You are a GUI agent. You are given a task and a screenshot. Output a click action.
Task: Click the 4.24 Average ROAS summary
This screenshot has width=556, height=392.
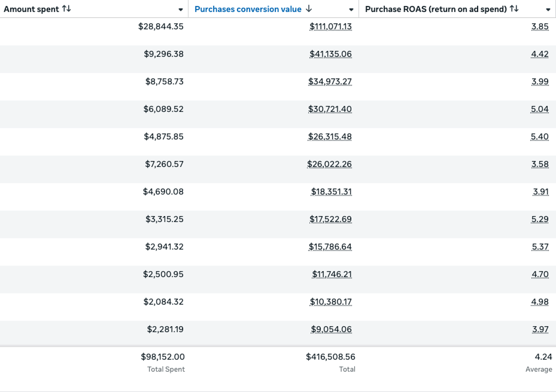pyautogui.click(x=543, y=357)
